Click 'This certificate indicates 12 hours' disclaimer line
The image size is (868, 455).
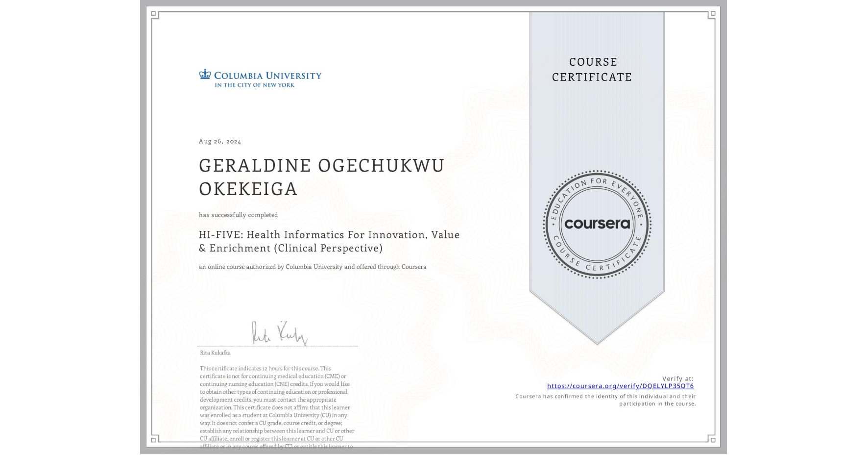[265, 368]
